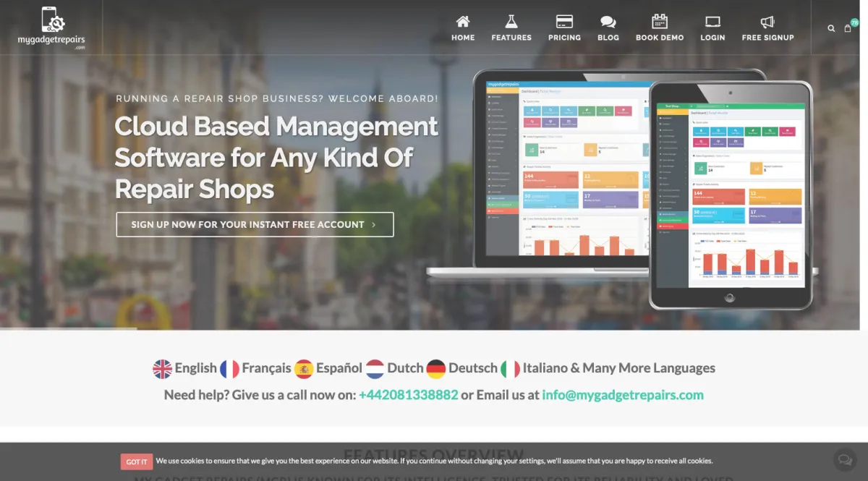Click the Book Demo calendar icon
868x481 pixels.
(659, 21)
